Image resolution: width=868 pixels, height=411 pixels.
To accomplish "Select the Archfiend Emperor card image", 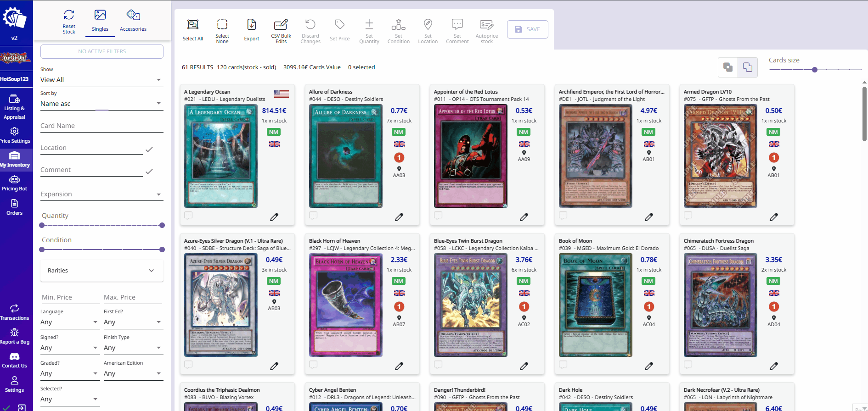I will (x=596, y=156).
